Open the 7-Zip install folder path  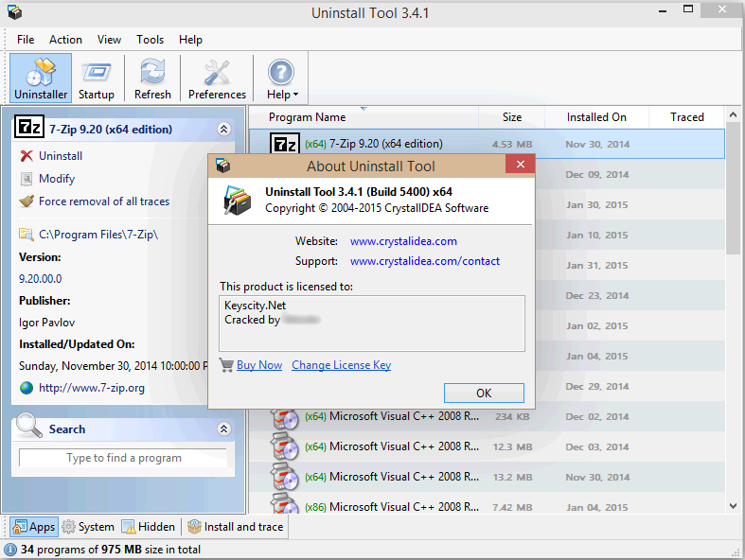click(98, 235)
